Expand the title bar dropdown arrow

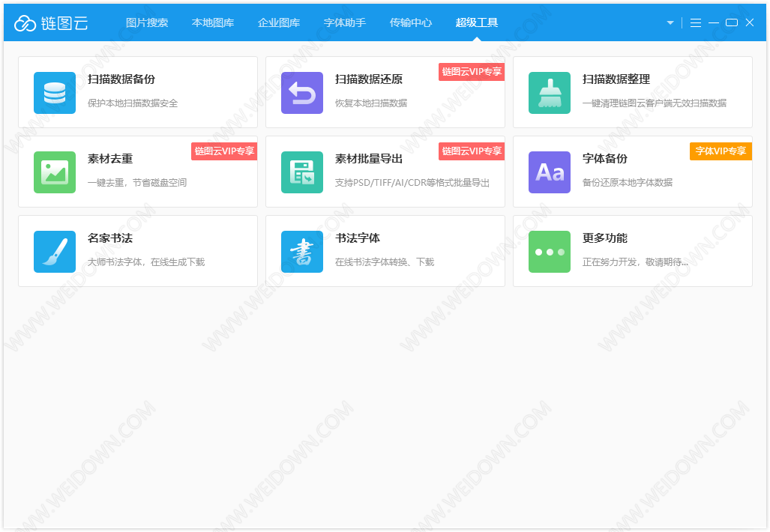(670, 22)
